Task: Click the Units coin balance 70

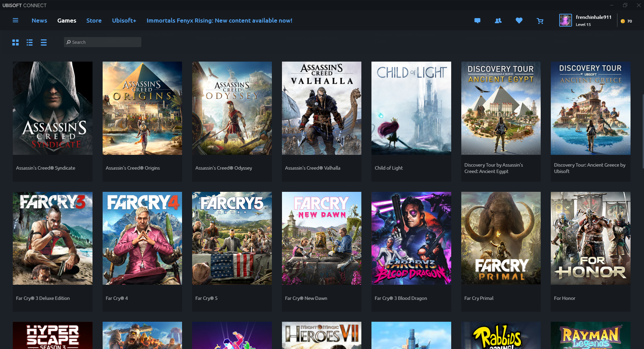Action: point(627,21)
